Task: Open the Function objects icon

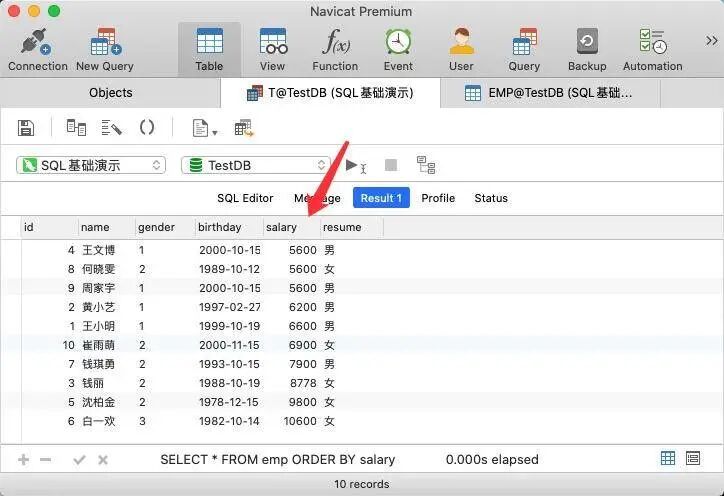Action: 335,49
